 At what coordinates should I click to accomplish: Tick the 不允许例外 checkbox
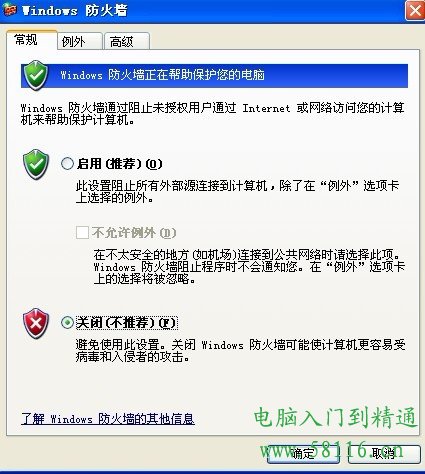82,233
